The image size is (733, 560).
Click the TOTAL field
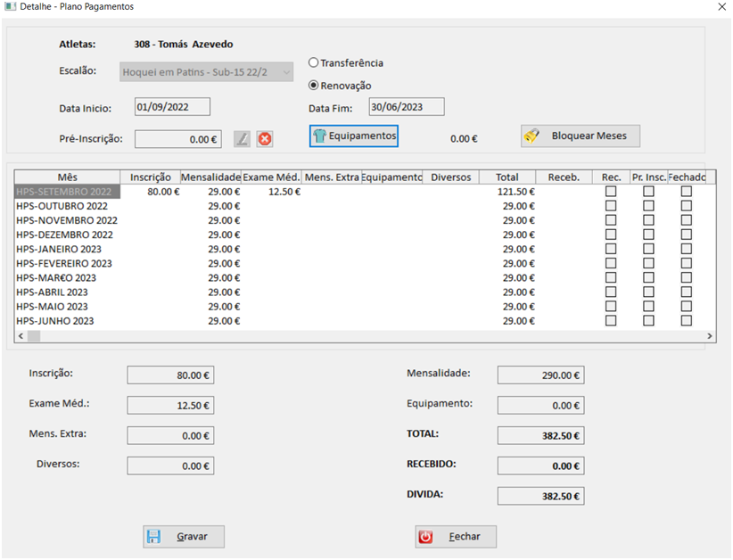pyautogui.click(x=541, y=436)
